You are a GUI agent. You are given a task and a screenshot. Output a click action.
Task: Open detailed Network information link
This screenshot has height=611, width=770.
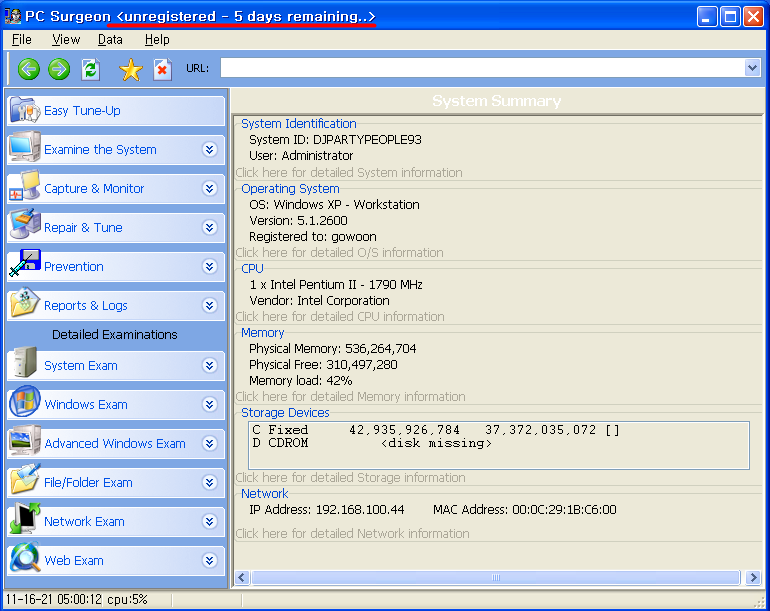click(x=352, y=533)
